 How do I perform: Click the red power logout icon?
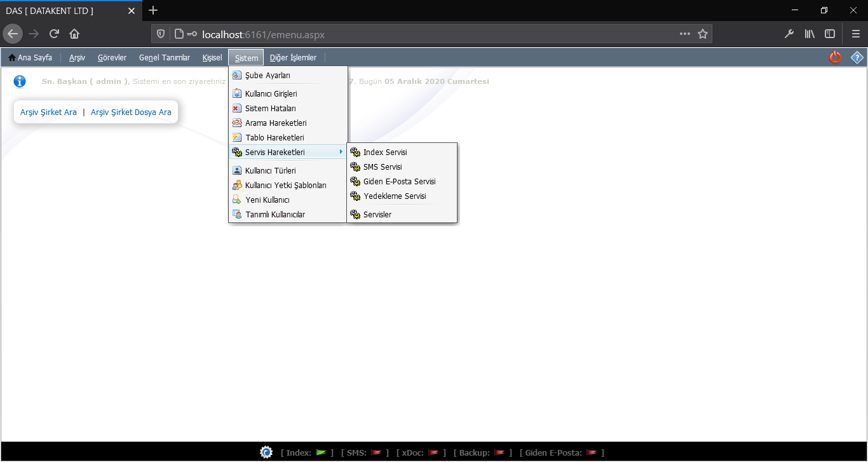click(x=835, y=57)
